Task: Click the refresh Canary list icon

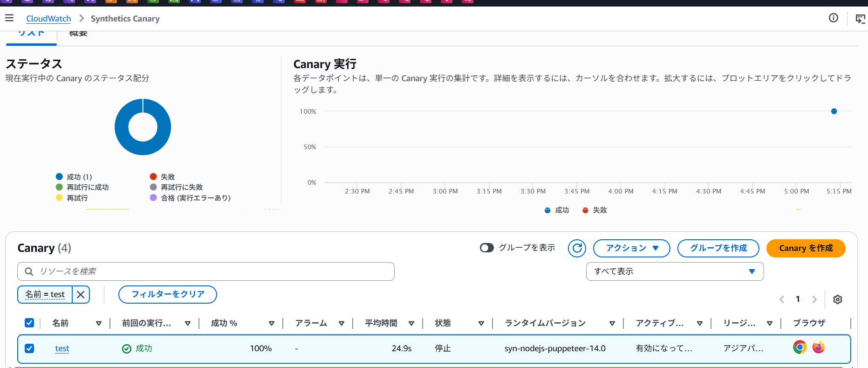Action: 577,248
